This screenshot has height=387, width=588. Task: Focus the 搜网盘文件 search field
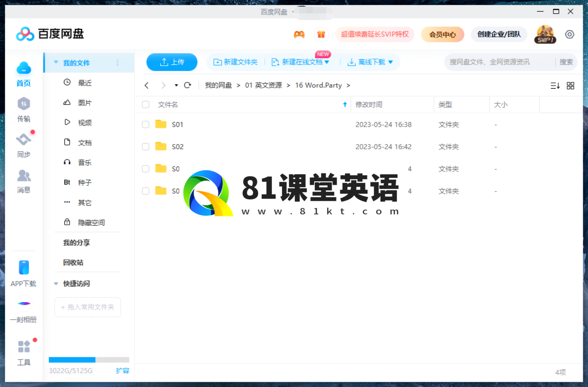[x=499, y=62]
